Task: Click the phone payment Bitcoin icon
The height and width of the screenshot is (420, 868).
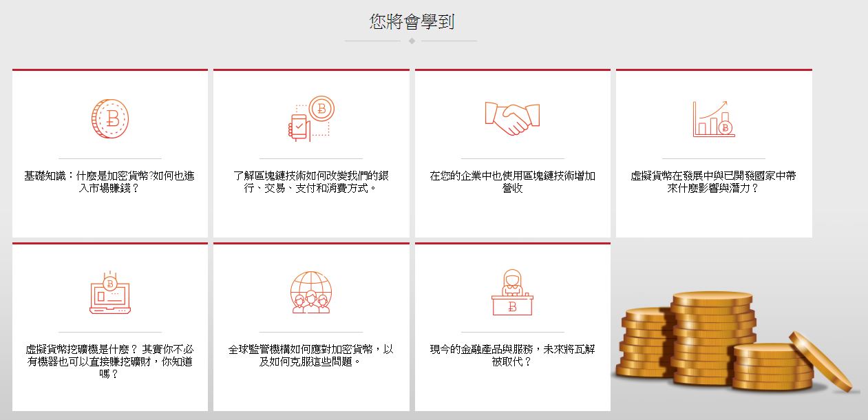Action: pos(311,118)
